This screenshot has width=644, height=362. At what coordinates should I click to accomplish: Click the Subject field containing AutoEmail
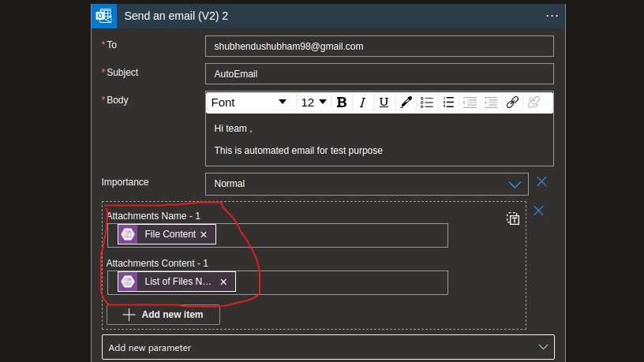pyautogui.click(x=380, y=74)
